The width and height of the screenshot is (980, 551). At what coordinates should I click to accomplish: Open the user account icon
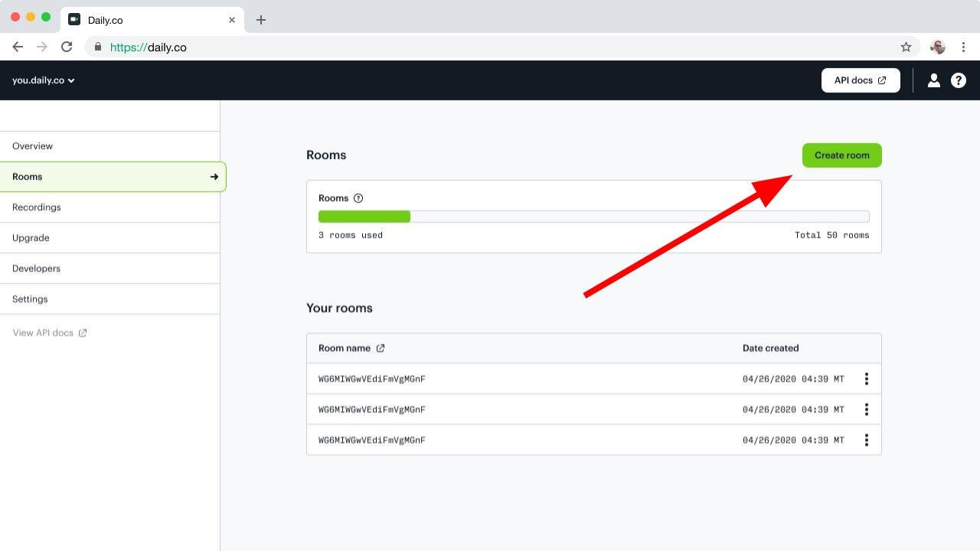coord(933,80)
